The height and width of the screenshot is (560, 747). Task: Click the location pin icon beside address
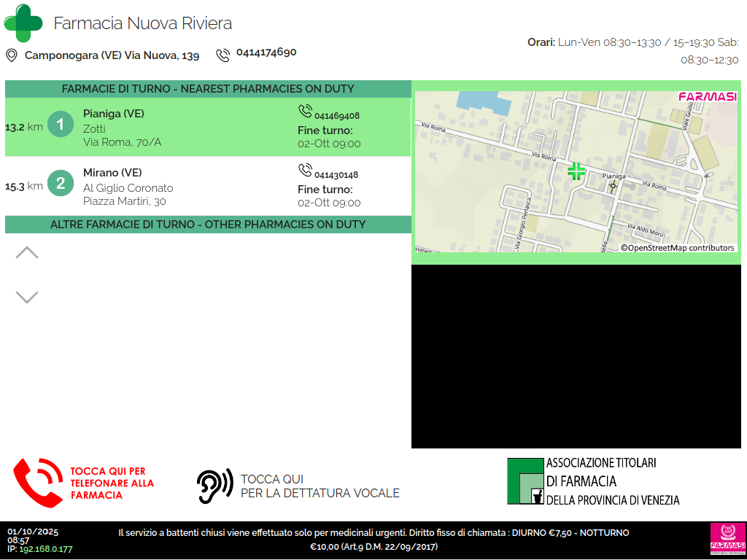point(12,55)
